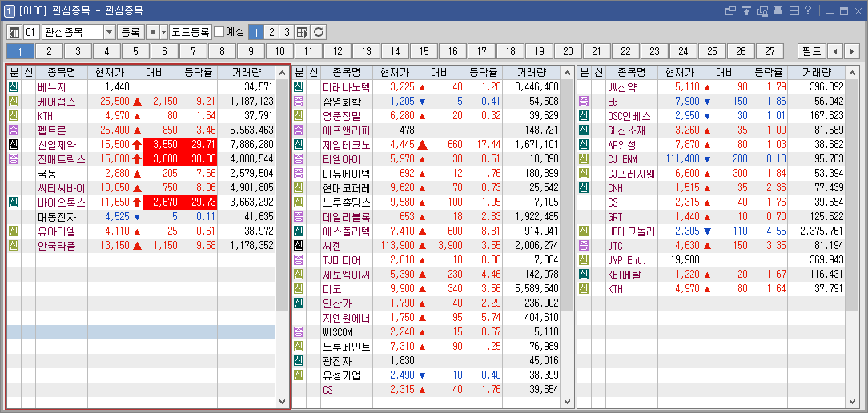Click the black 신 badge beside 씨젠
Image resolution: width=868 pixels, height=413 pixels.
coord(299,246)
